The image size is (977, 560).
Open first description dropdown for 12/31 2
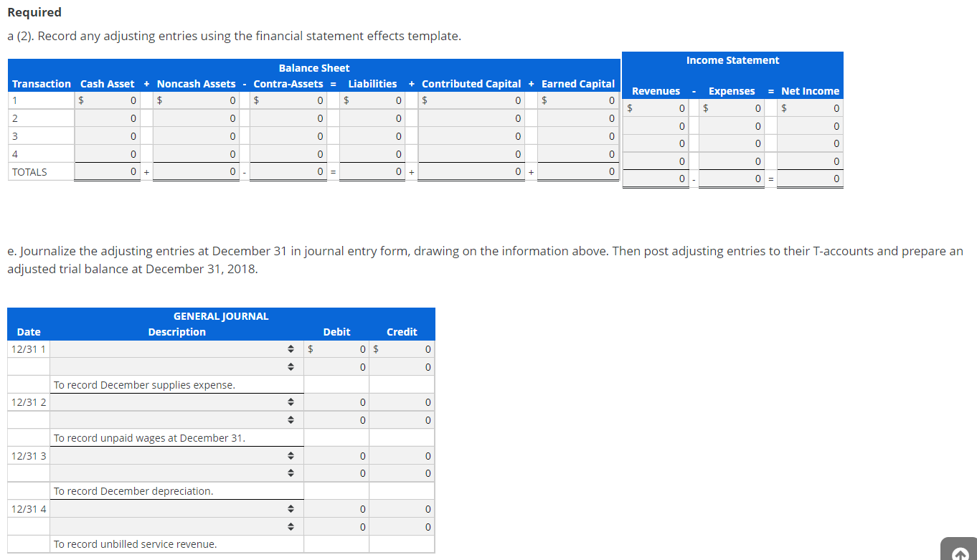coord(176,402)
